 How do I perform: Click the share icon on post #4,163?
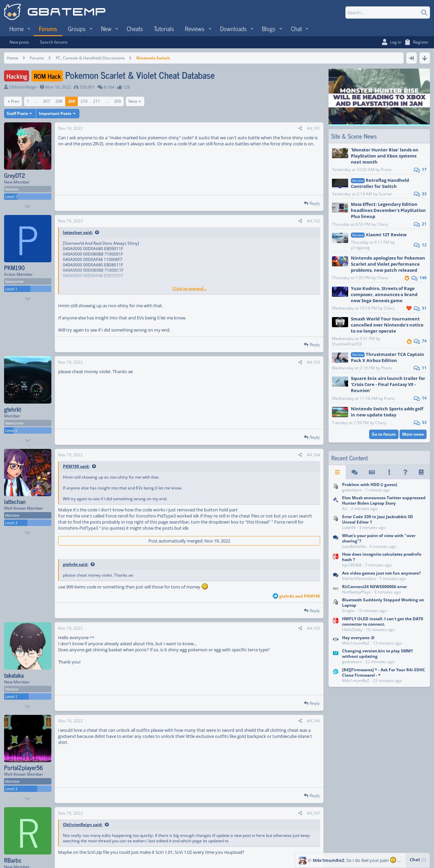[x=300, y=362]
